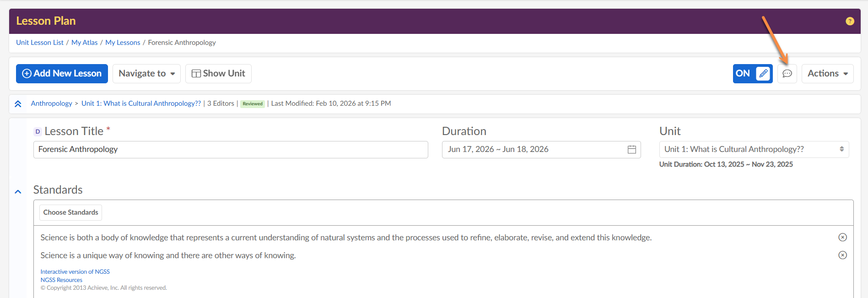Open the Unit selection combo box
The height and width of the screenshot is (298, 868).
(x=754, y=150)
